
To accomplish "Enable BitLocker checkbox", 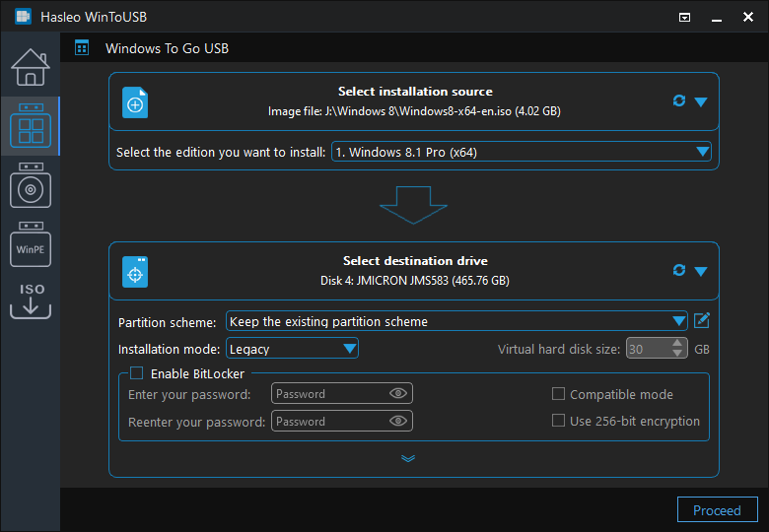I will click(136, 373).
